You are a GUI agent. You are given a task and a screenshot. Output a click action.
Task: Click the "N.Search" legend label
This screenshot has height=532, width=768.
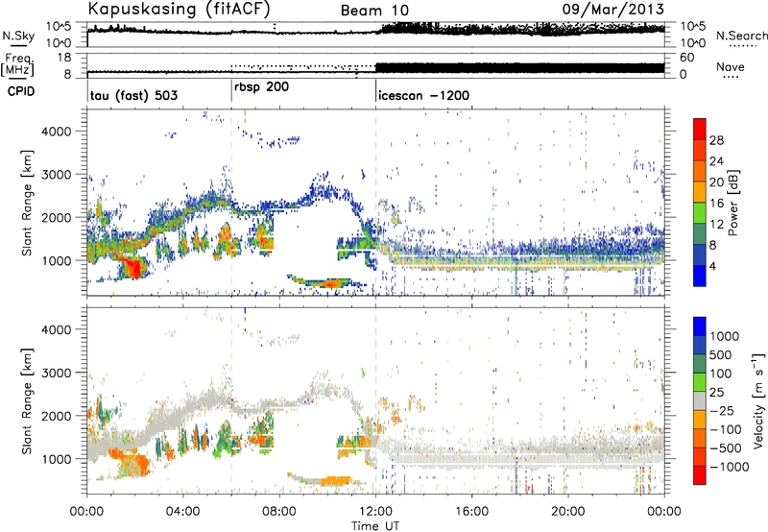[x=742, y=36]
